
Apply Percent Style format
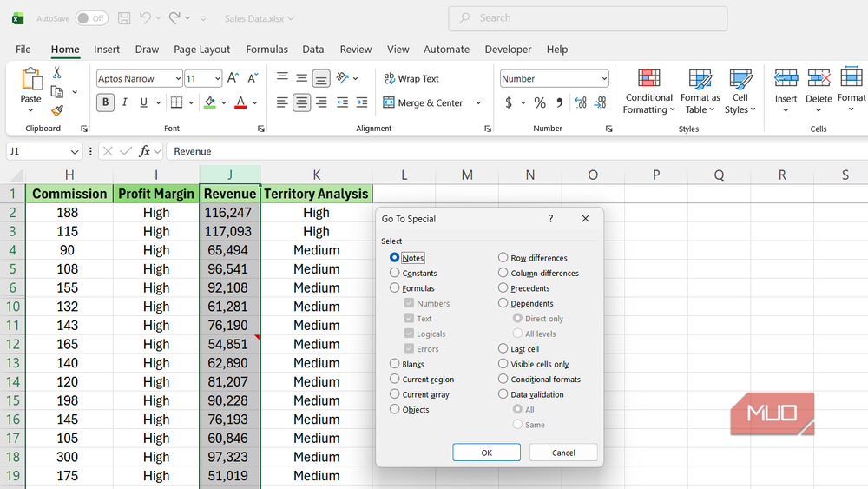[540, 103]
